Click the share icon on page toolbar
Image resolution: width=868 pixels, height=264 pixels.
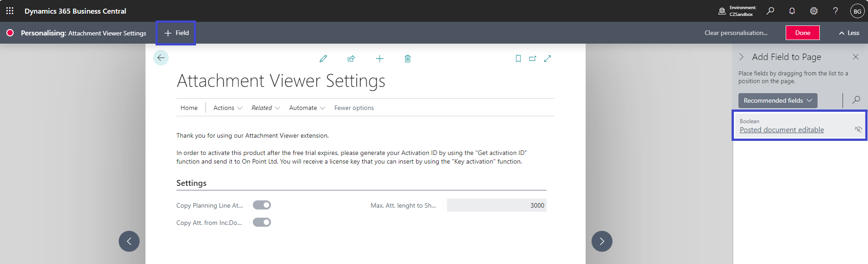(x=351, y=59)
